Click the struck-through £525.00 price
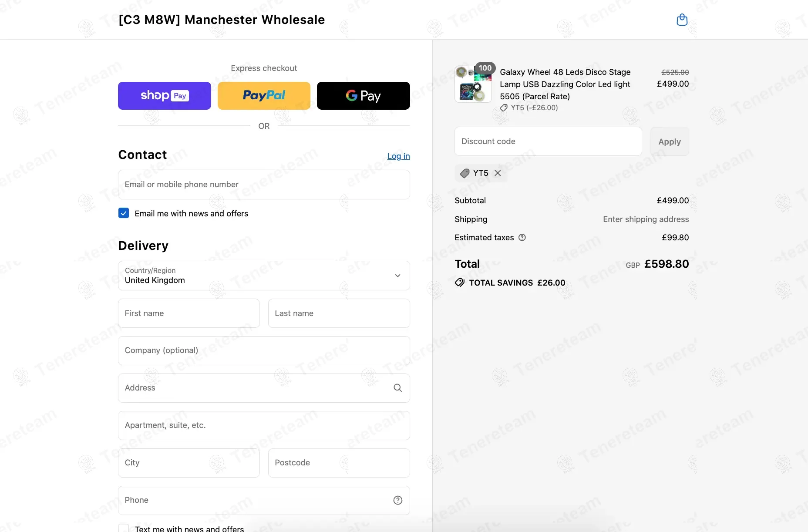 click(675, 72)
